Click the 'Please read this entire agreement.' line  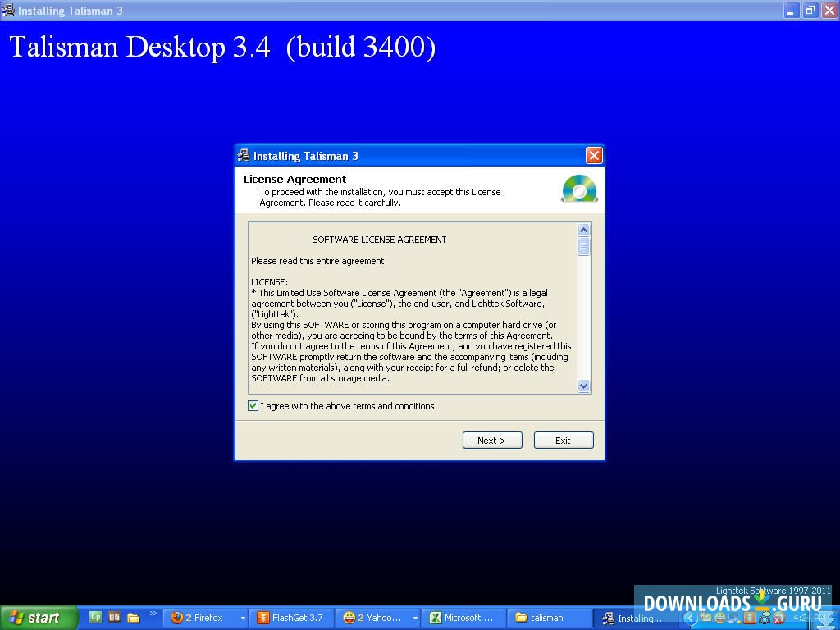[319, 261]
